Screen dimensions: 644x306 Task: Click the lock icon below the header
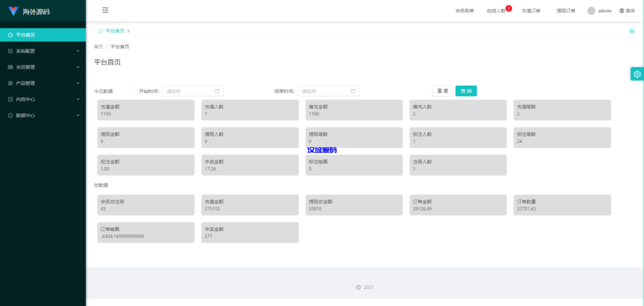tap(631, 30)
